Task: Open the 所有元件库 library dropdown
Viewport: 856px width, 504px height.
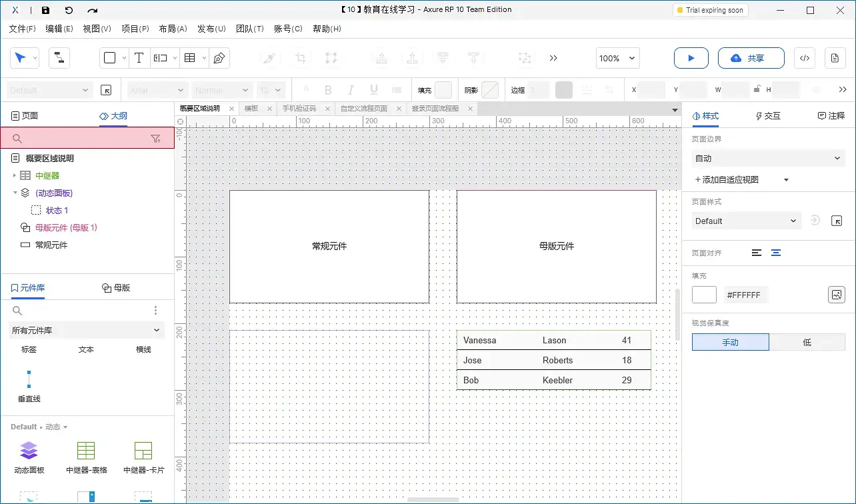Action: 87,330
